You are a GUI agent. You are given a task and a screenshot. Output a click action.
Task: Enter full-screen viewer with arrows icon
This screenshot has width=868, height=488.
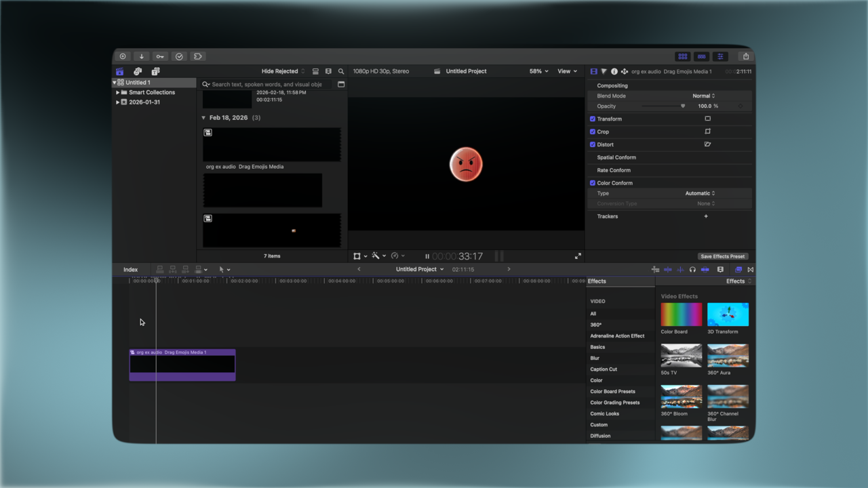[578, 256]
